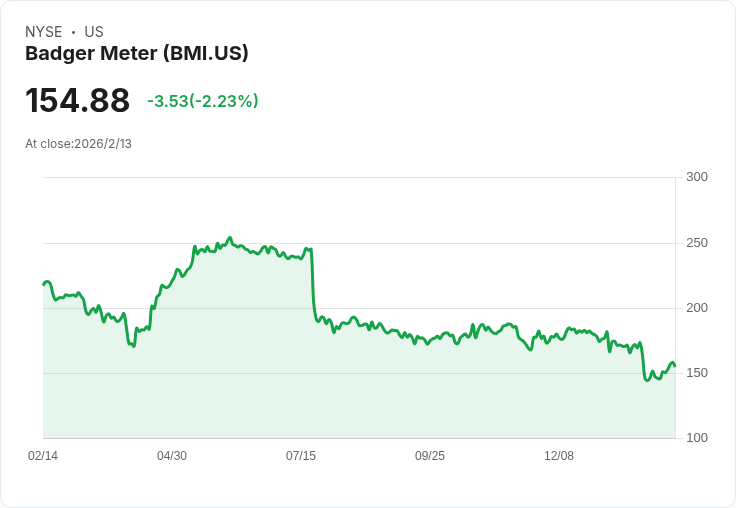Screen dimensions: 736x508
Task: Click the 100 price axis label
Action: (697, 438)
